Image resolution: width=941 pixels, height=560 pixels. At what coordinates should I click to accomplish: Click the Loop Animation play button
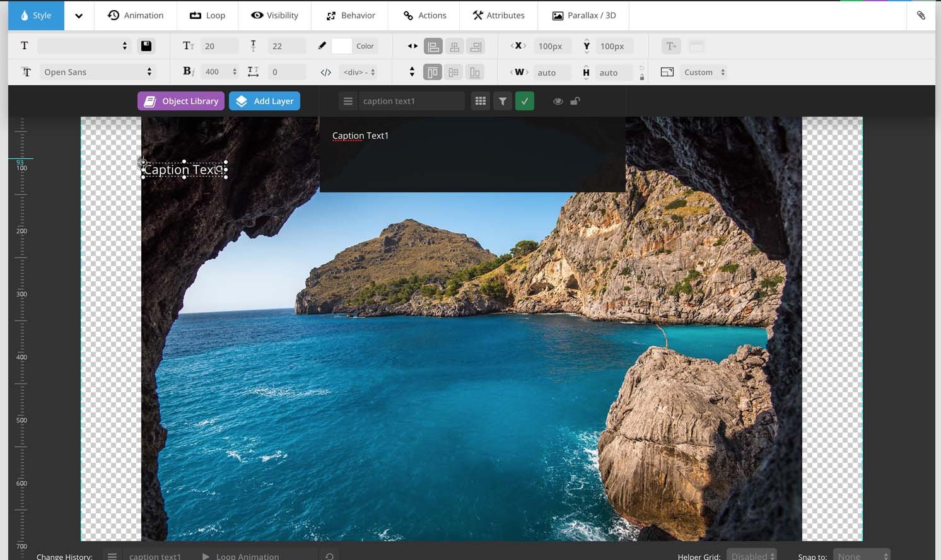(206, 556)
